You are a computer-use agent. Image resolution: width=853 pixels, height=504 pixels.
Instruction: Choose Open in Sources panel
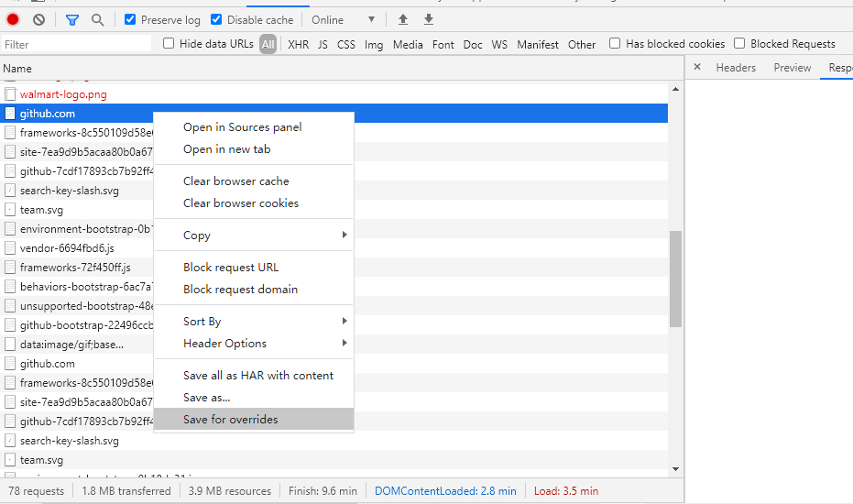[x=254, y=126]
